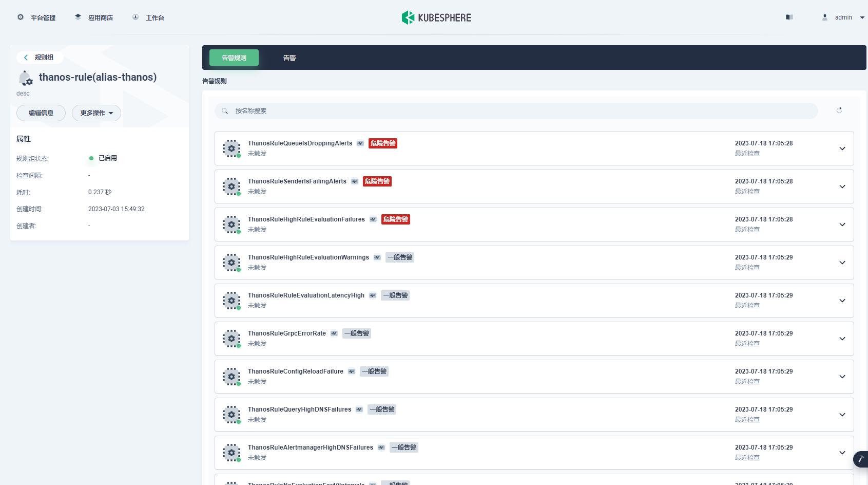Click rule icon for ThanosRuleRuleEvaluationLatencyHigh

pos(232,301)
